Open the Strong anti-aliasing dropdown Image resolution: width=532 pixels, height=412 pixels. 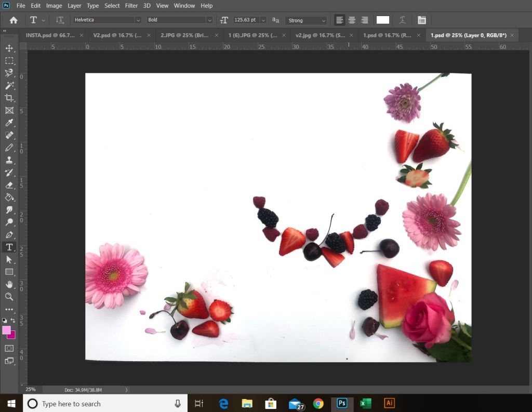306,20
